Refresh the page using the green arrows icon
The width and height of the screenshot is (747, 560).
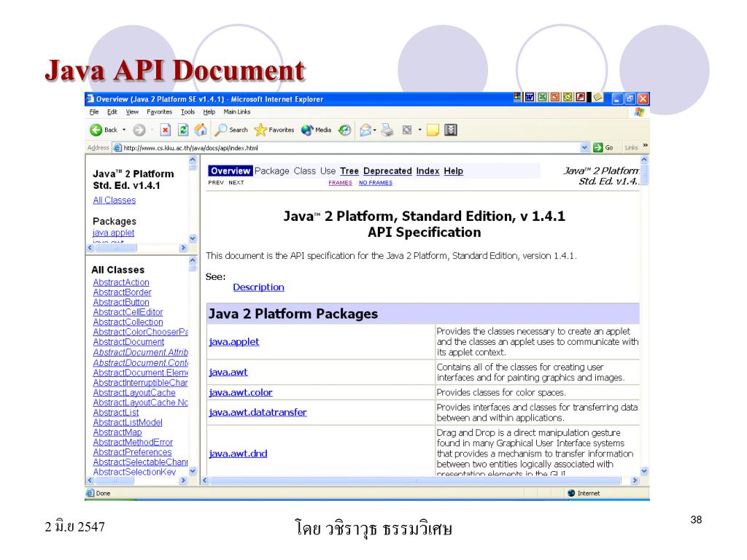click(x=183, y=130)
